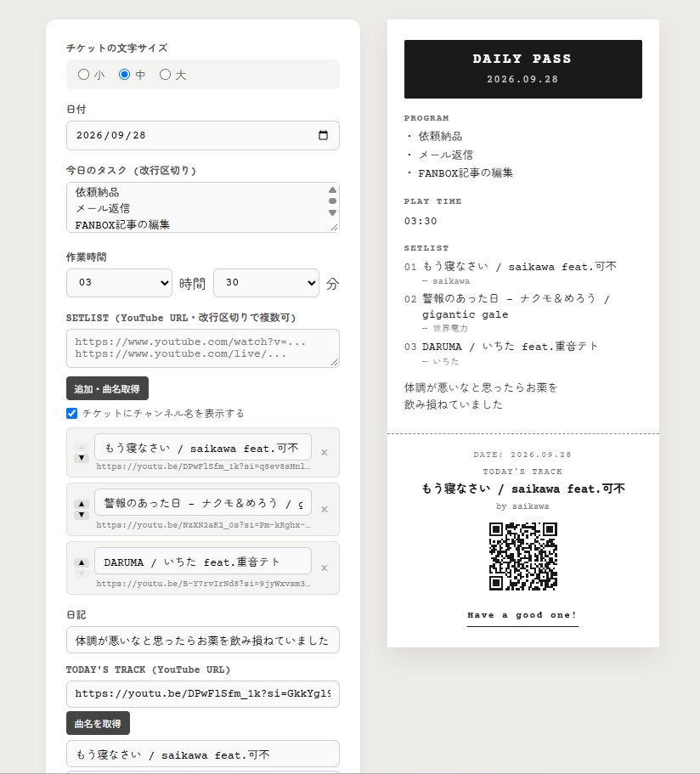Move 警報のあった日 track up
Screen dimensions: 700x774
coord(82,504)
